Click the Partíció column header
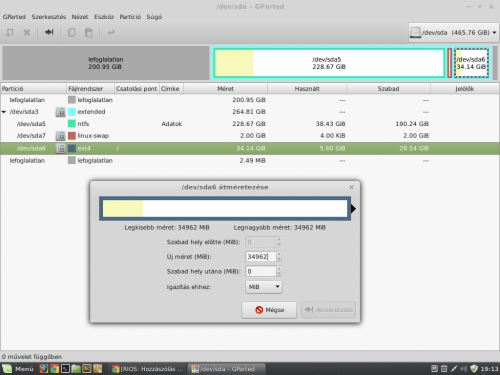The width and height of the screenshot is (500, 375). pos(33,89)
